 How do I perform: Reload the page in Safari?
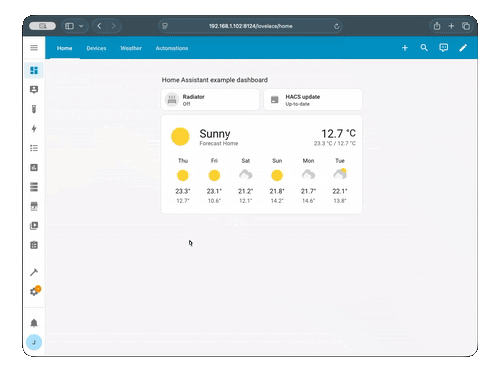(x=337, y=26)
